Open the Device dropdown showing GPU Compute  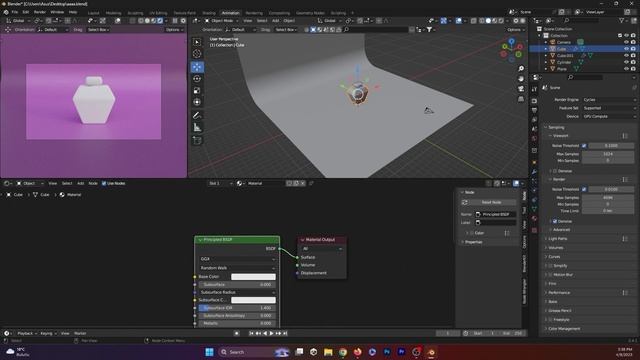click(x=609, y=116)
